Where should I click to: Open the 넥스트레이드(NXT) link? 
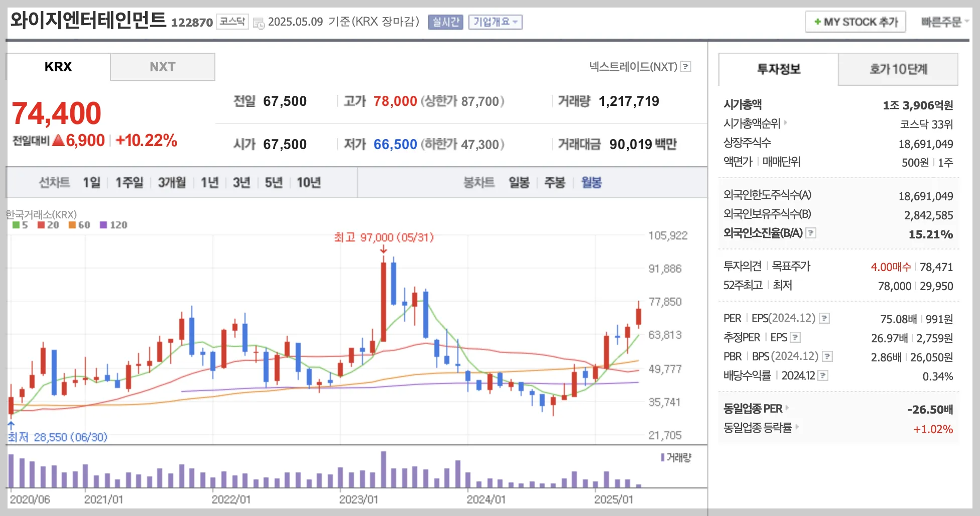pos(633,66)
